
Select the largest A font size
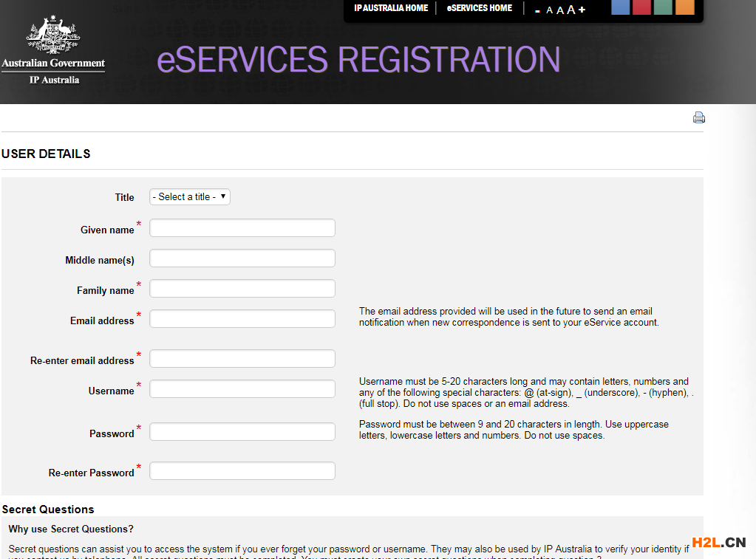tap(571, 10)
